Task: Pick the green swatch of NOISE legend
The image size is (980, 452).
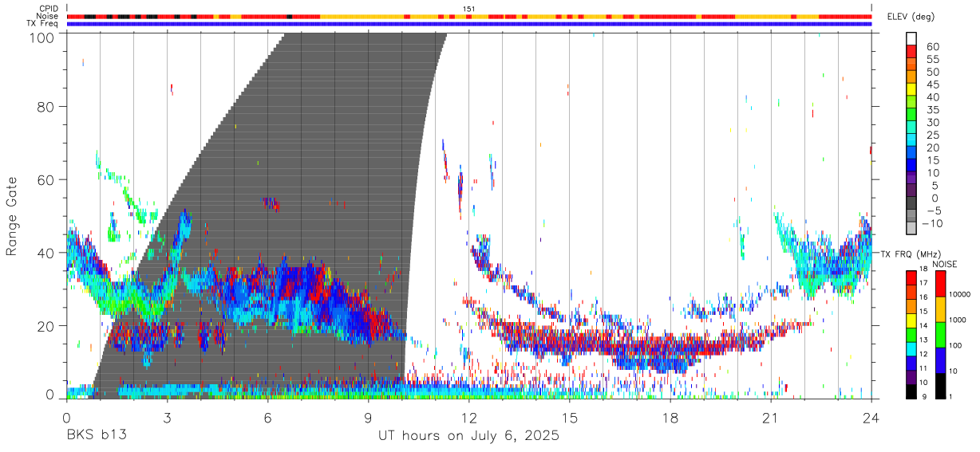Action: [940, 335]
